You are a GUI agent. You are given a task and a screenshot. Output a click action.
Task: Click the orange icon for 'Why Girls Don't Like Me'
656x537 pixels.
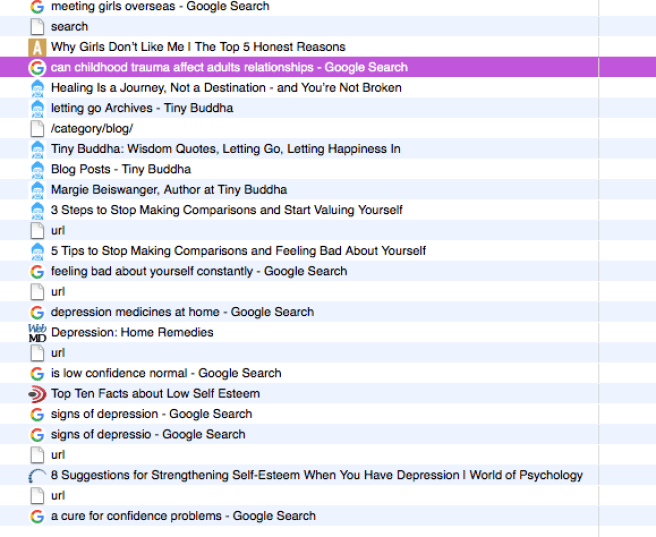pyautogui.click(x=37, y=47)
